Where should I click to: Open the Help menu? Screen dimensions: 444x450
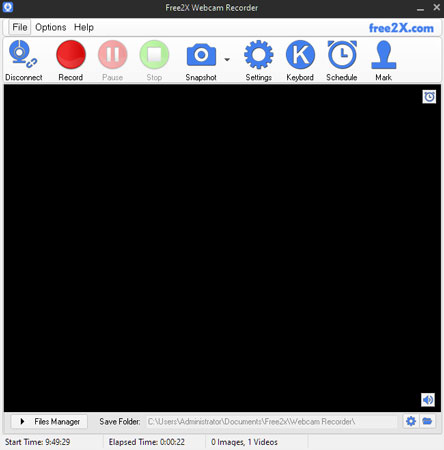[84, 27]
